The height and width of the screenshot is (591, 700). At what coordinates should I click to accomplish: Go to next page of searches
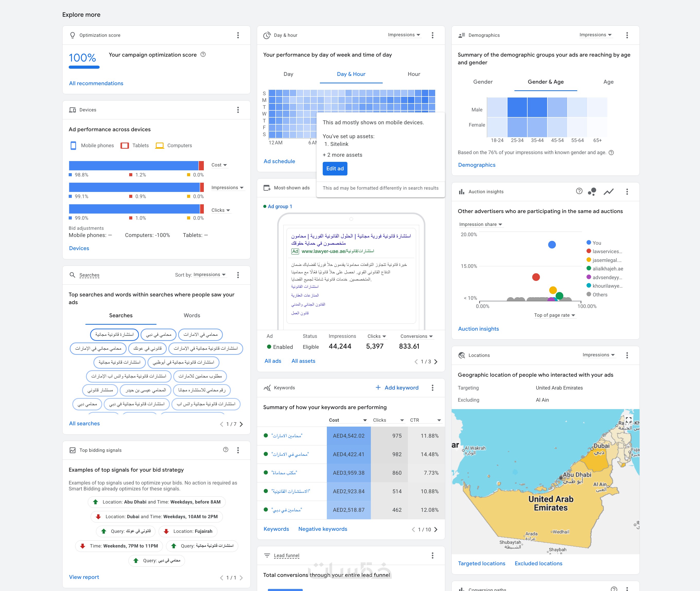pyautogui.click(x=241, y=424)
